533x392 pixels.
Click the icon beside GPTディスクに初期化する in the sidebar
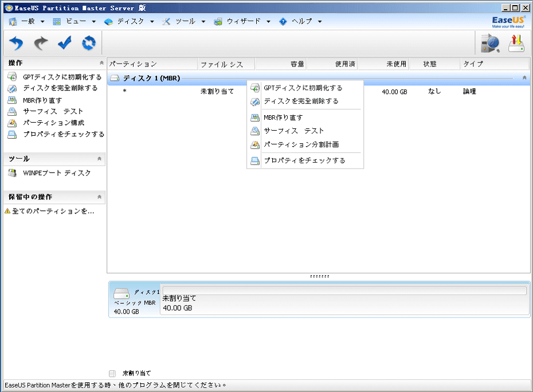pyautogui.click(x=12, y=77)
